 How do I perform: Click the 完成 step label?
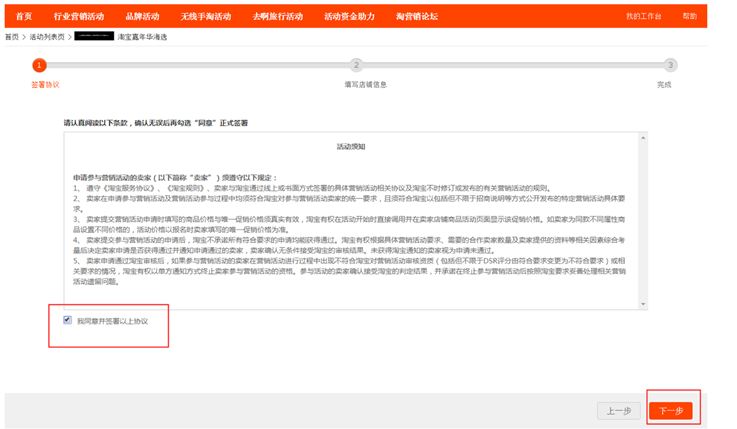[664, 85]
